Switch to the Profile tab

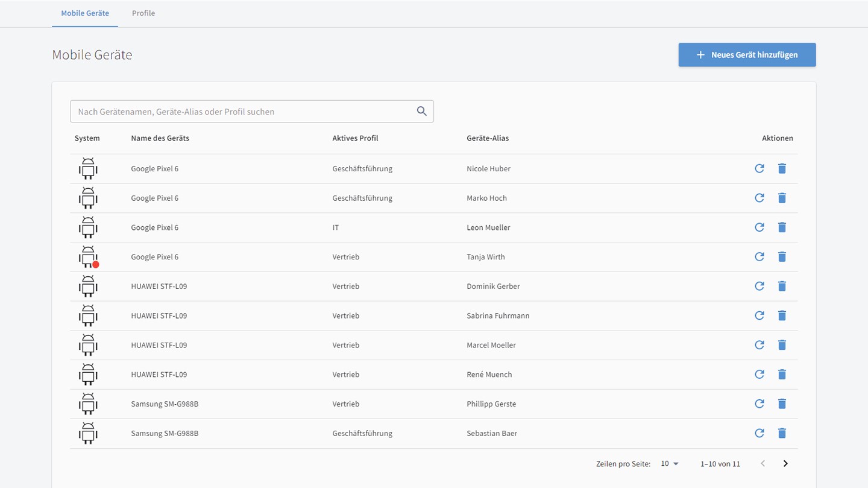point(143,13)
